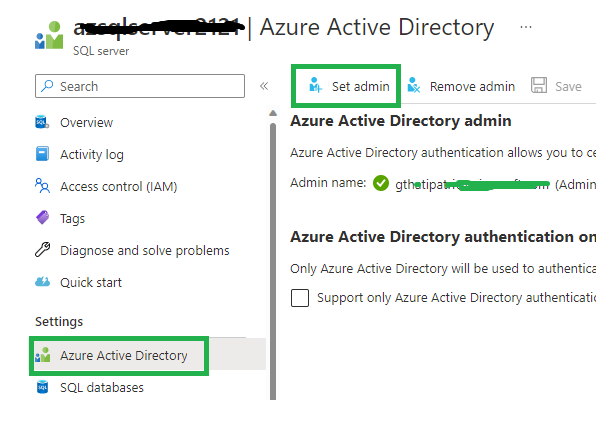The width and height of the screenshot is (616, 439).
Task: Click the Set admin person icon
Action: tap(315, 86)
